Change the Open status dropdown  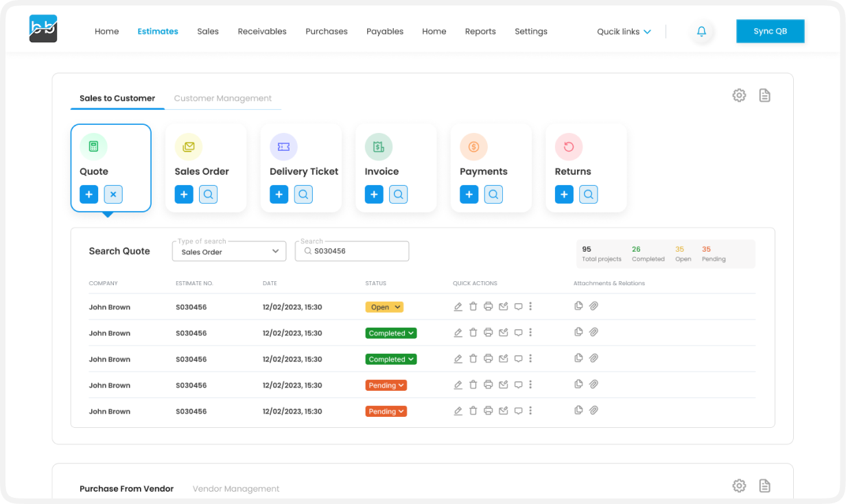(x=384, y=307)
